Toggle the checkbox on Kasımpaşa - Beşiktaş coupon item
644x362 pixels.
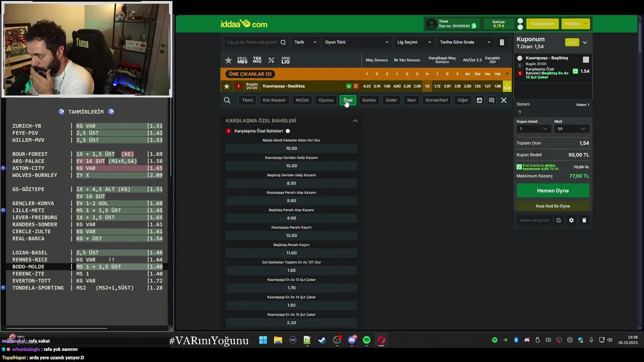[x=586, y=60]
